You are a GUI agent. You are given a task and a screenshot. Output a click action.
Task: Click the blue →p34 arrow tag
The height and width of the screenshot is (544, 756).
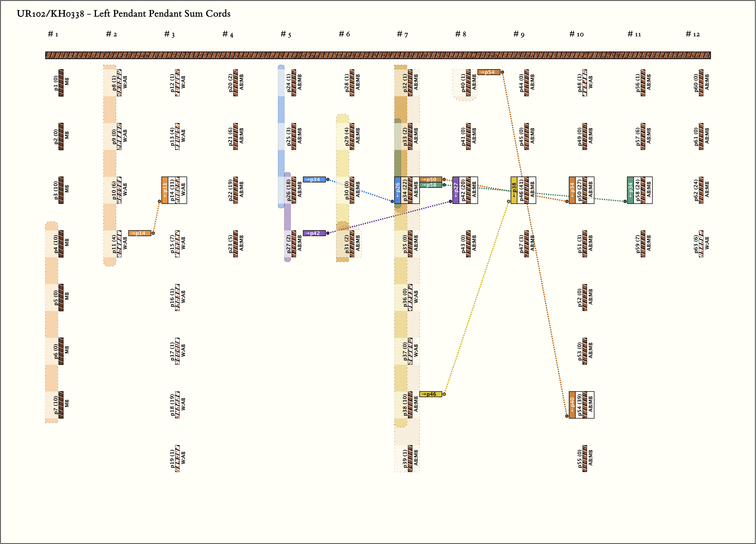[x=314, y=180]
